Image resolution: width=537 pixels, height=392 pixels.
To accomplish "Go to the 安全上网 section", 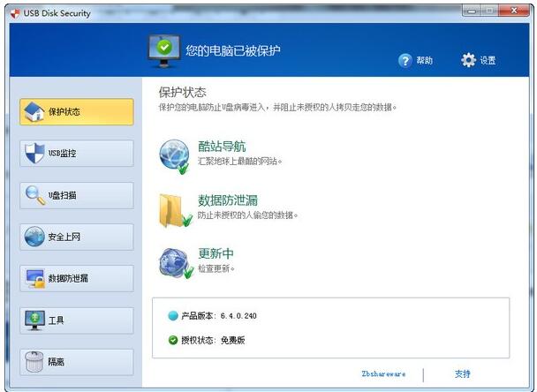I will (77, 237).
